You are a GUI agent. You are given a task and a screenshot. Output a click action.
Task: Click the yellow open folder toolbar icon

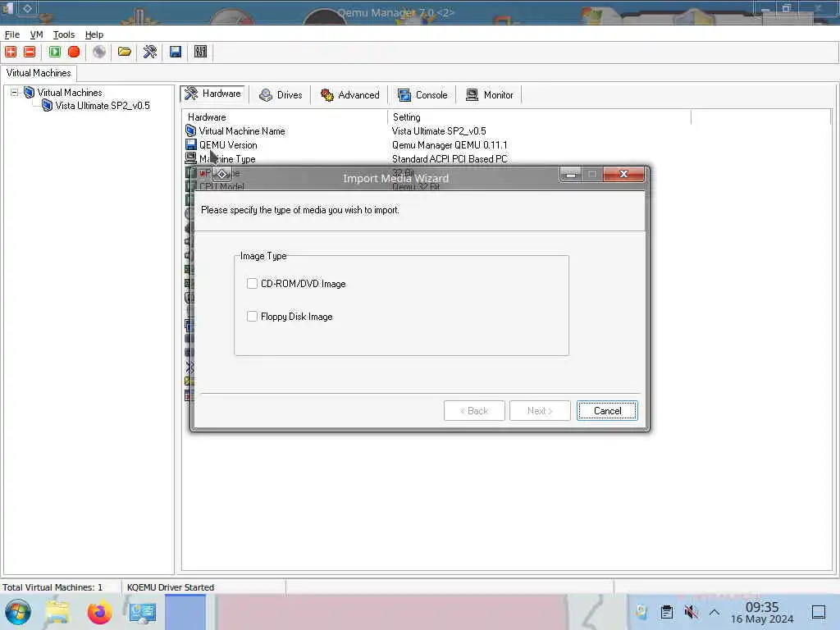pos(125,52)
